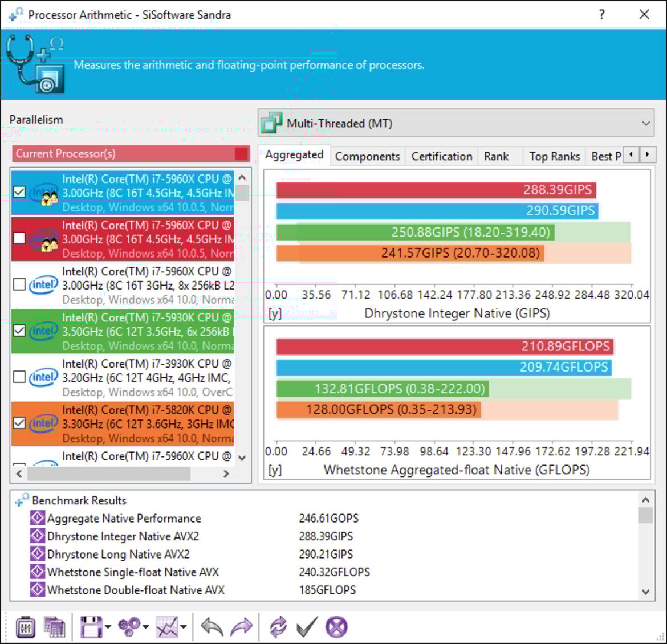The height and width of the screenshot is (644, 667).
Task: Accept with the checkmark icon
Action: pos(307,626)
